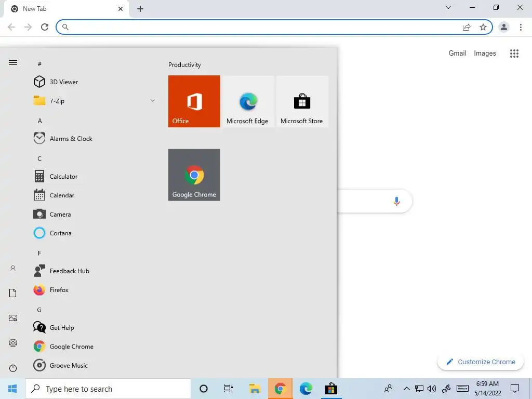Click the Office tile

tap(194, 101)
